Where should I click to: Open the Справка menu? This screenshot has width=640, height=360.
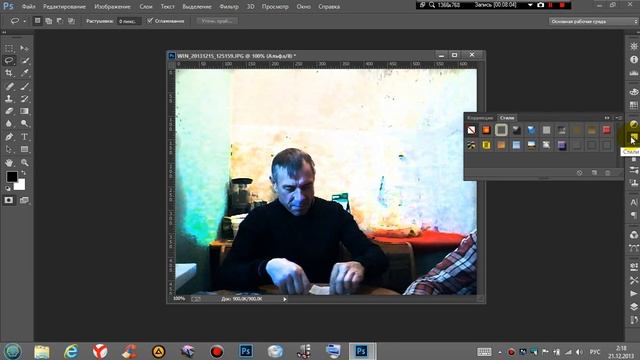tap(329, 7)
